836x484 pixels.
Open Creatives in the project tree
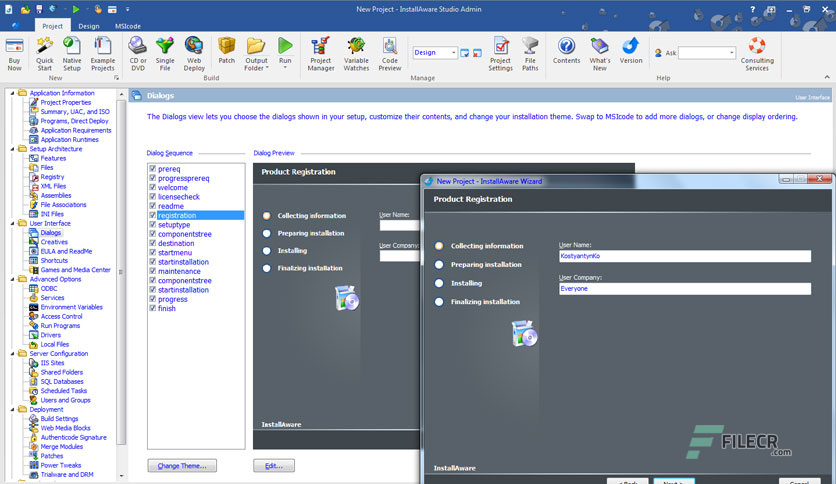54,242
